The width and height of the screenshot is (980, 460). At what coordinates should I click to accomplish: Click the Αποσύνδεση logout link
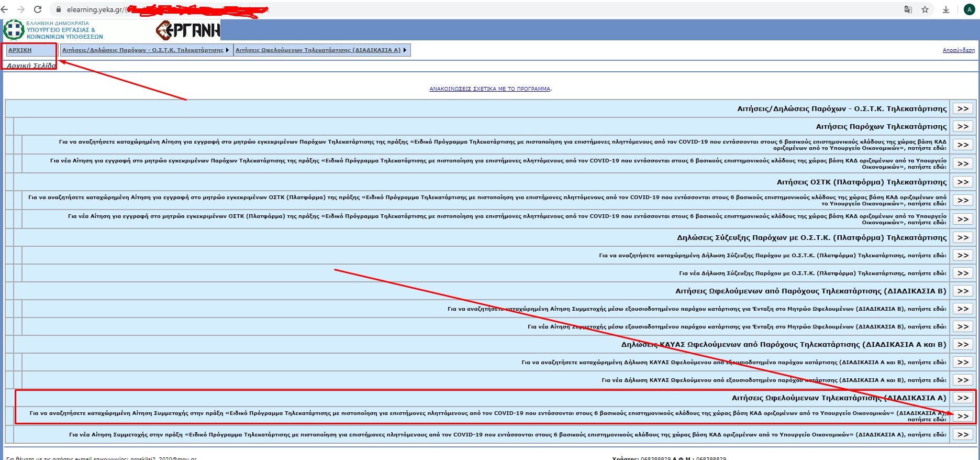(x=959, y=50)
